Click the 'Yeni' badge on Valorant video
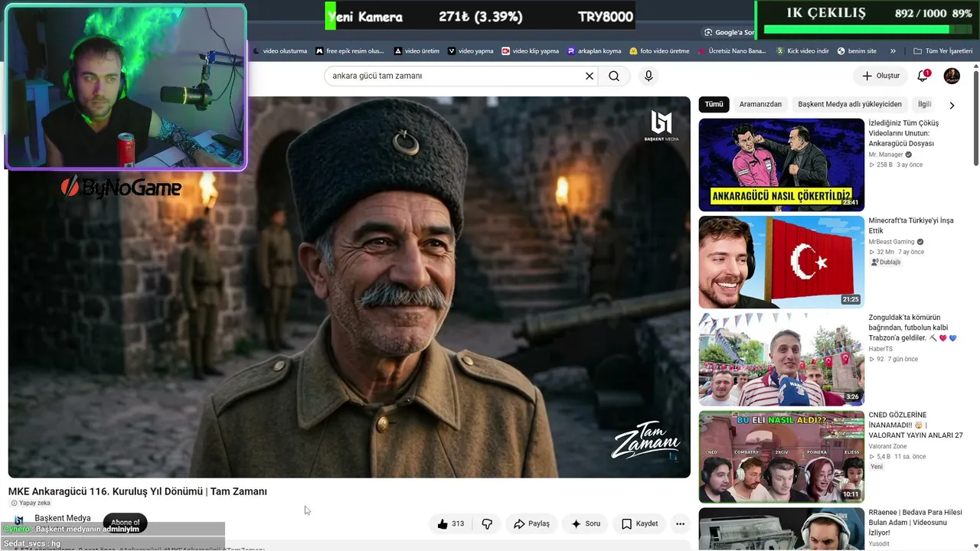 click(x=877, y=467)
